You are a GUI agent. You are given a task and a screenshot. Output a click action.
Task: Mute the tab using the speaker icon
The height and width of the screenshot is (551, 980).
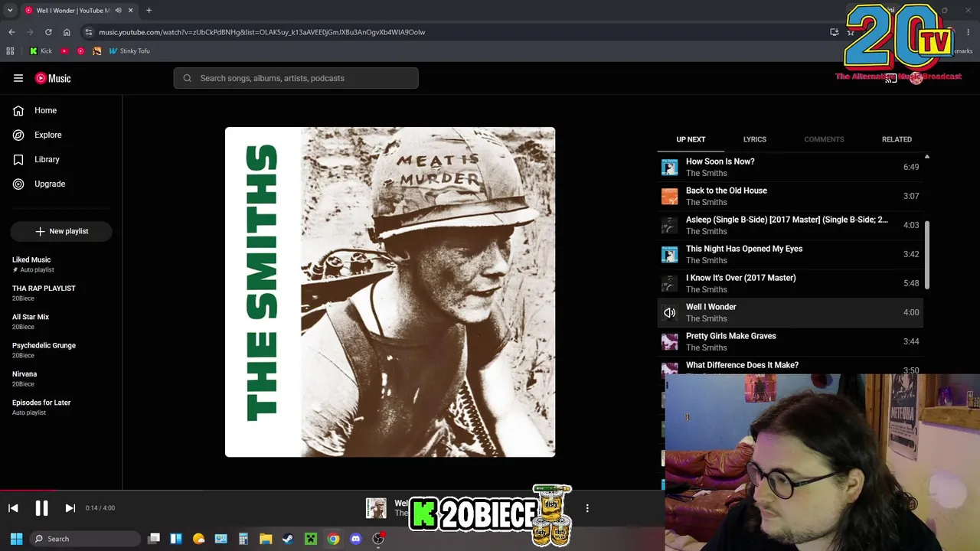(x=118, y=11)
